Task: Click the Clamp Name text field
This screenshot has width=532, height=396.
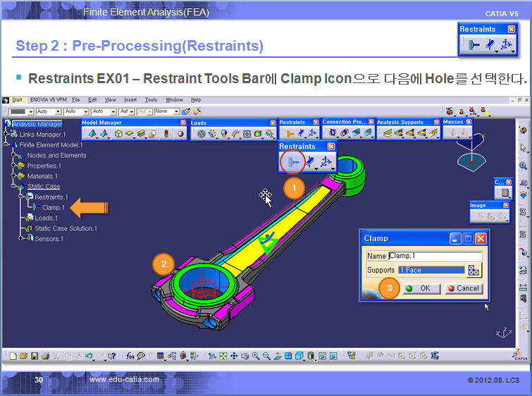Action: click(x=435, y=256)
